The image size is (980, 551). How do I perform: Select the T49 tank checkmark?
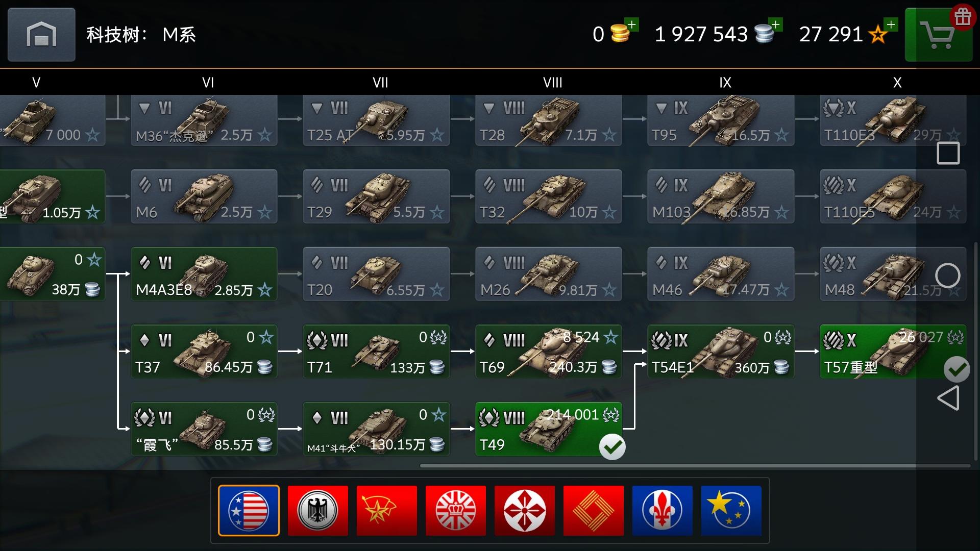[x=612, y=447]
